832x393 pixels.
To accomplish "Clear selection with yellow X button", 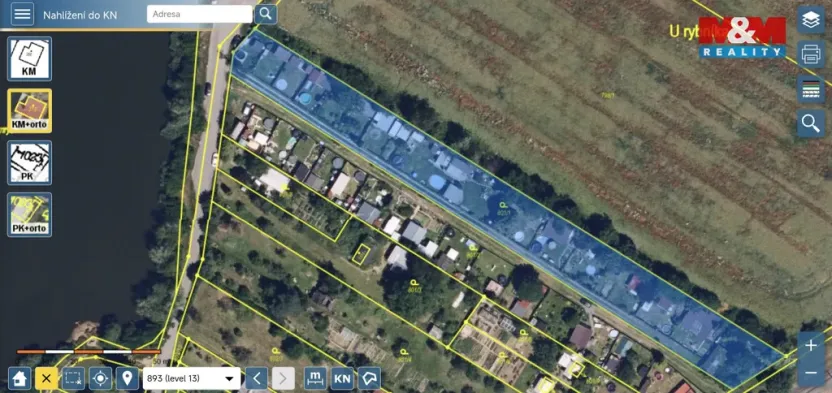I will [47, 379].
